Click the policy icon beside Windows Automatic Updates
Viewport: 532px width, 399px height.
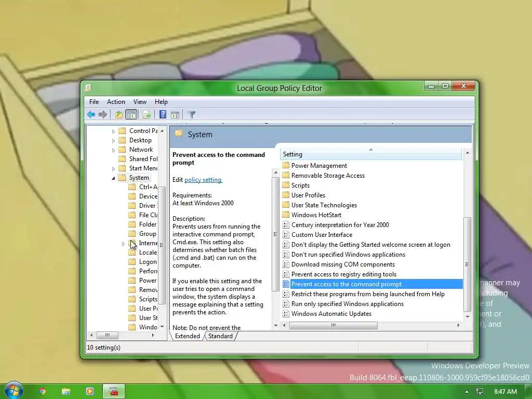(x=286, y=314)
